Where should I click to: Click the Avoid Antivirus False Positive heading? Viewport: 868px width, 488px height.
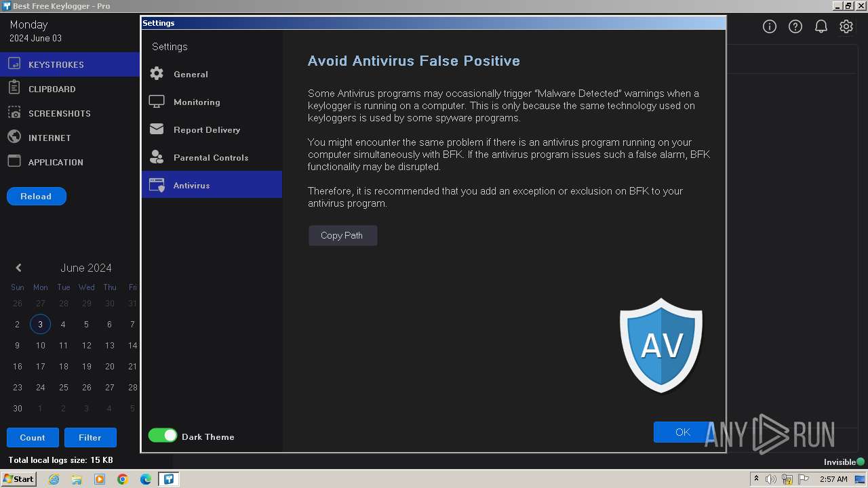[x=414, y=60]
